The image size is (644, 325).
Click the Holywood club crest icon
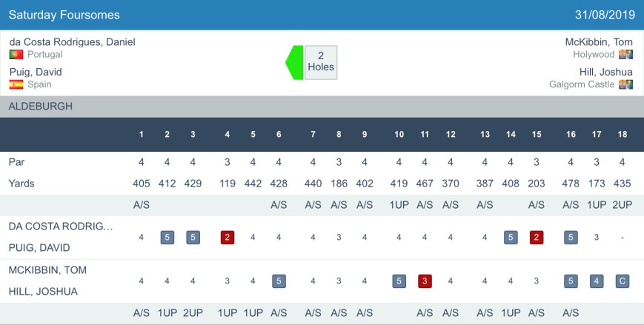626,55
